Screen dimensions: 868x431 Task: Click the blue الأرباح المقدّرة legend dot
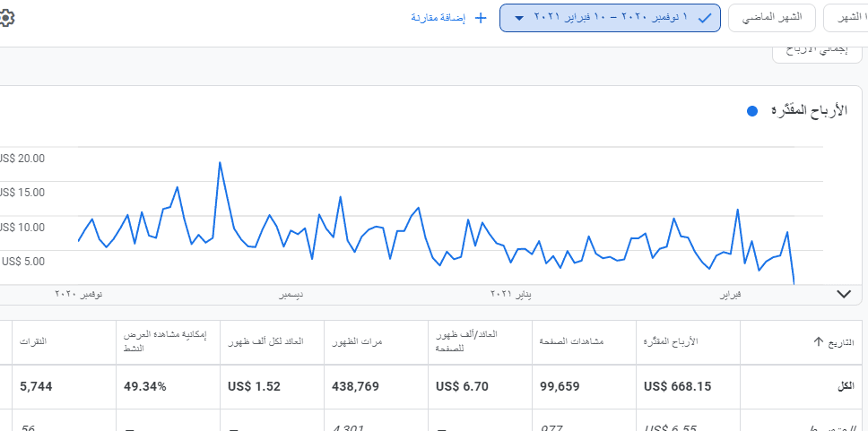point(752,111)
